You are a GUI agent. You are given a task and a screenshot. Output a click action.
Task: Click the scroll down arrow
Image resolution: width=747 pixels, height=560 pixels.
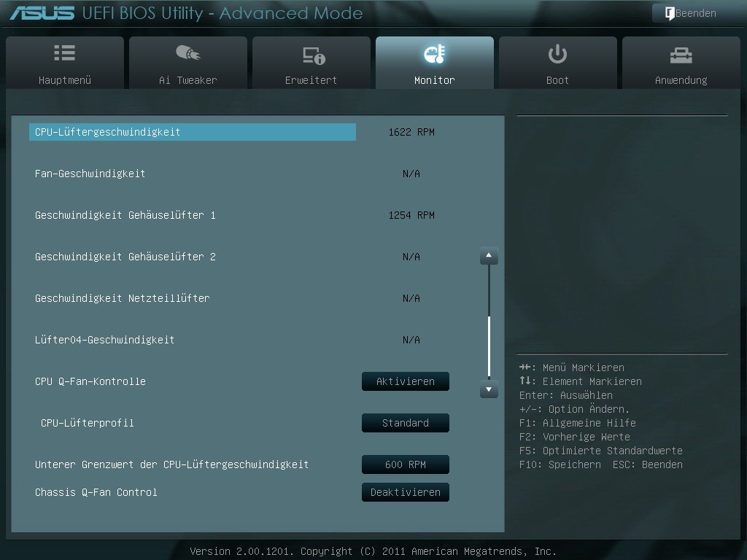coord(489,389)
